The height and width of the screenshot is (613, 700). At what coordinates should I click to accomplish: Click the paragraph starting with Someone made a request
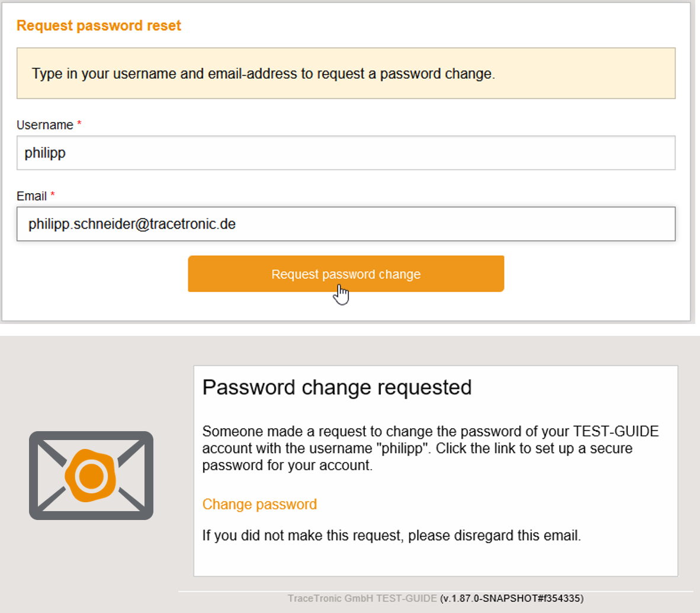pyautogui.click(x=430, y=448)
